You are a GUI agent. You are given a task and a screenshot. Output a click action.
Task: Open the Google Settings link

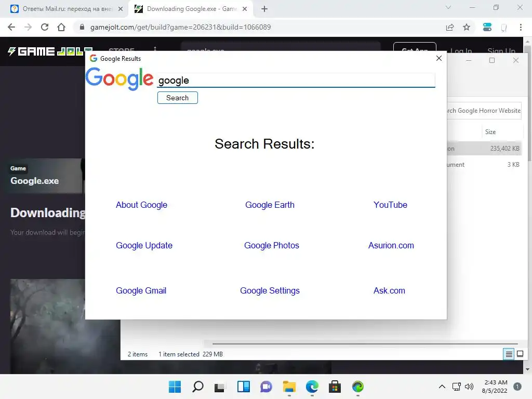[270, 291]
